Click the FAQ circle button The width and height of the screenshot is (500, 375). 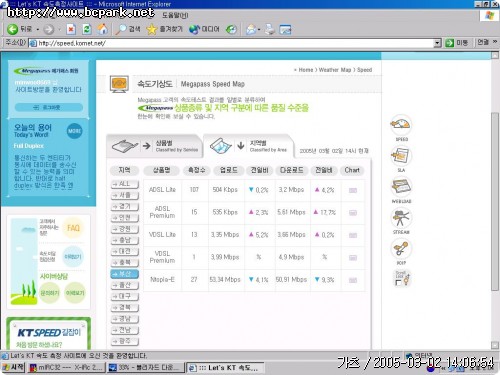(73, 228)
